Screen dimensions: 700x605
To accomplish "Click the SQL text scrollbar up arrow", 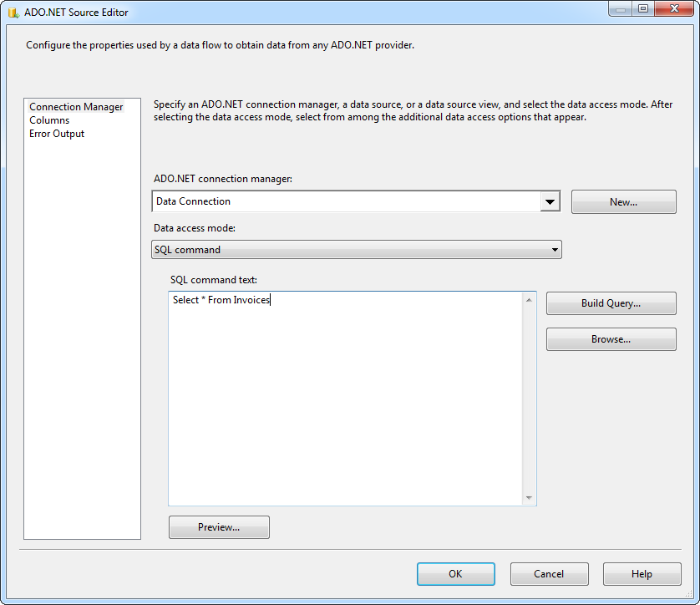I will click(529, 299).
